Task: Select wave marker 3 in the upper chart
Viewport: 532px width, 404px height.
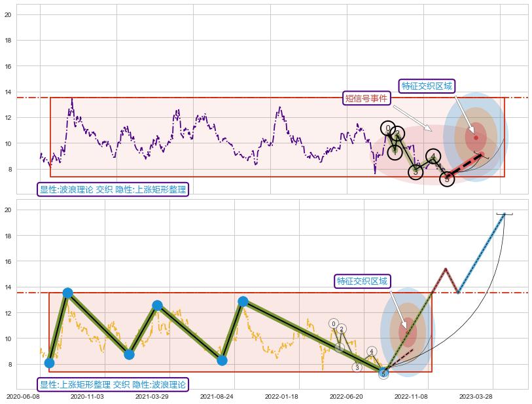Action: (416, 172)
